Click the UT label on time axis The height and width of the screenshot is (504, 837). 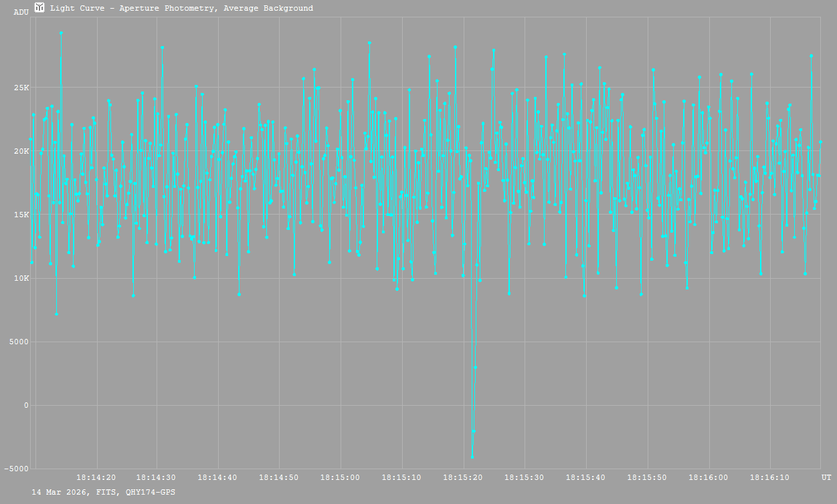tap(826, 477)
